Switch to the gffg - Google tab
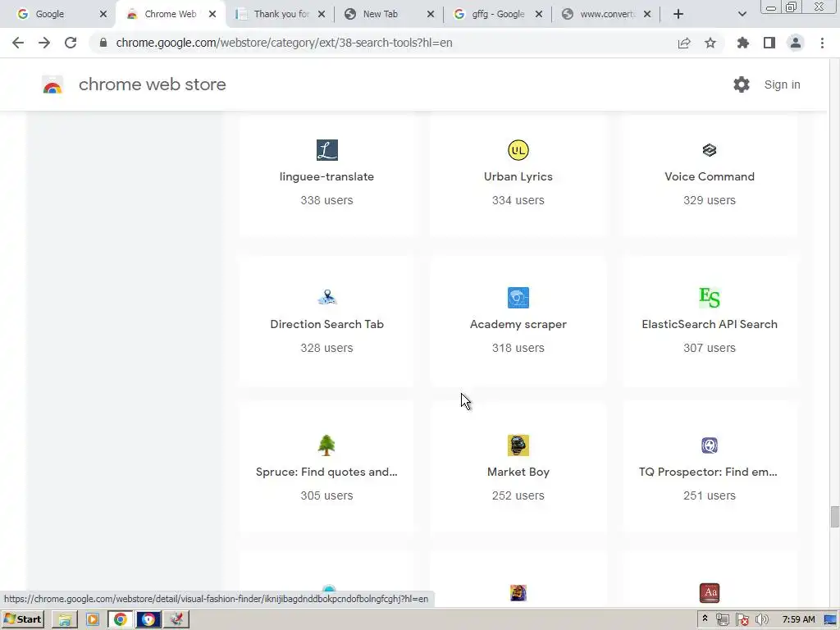Viewport: 840px width, 630px height. tap(497, 14)
